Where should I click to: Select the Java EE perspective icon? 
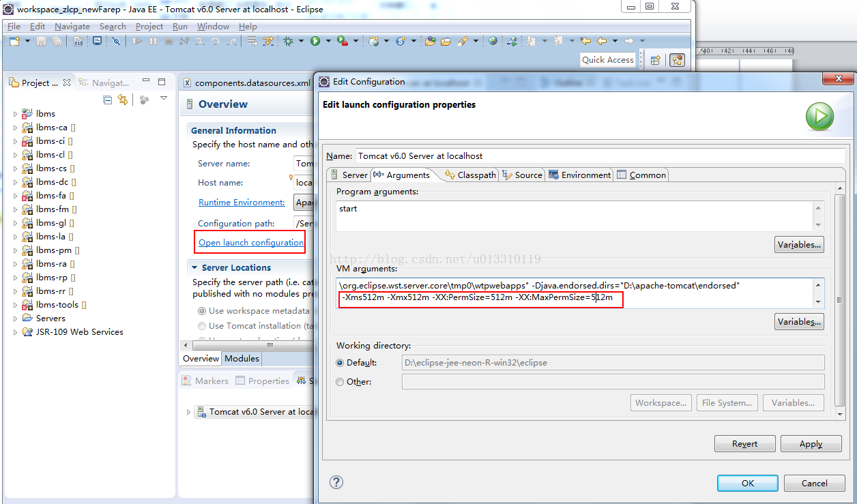[677, 60]
